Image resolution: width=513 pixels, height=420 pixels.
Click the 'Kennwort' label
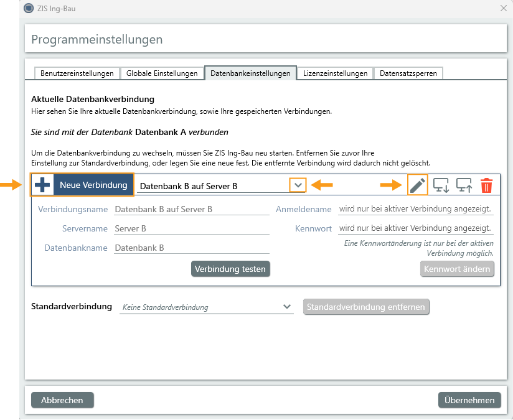[x=313, y=228]
